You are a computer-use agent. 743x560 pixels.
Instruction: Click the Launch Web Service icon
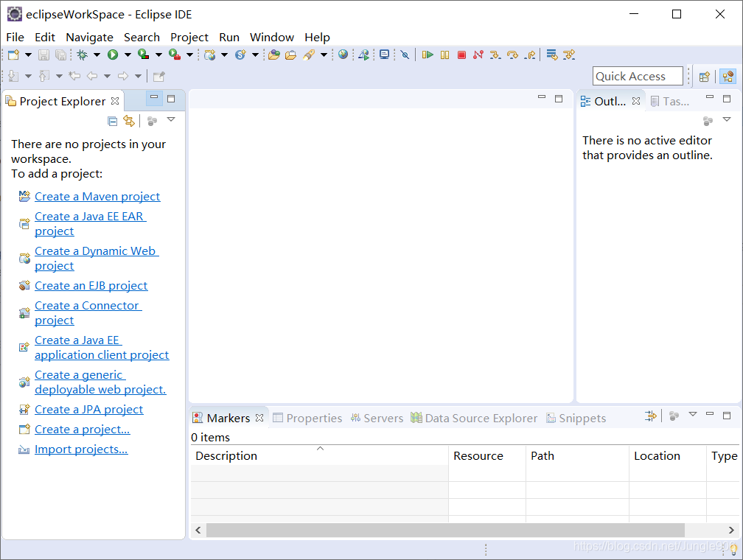[x=364, y=55]
